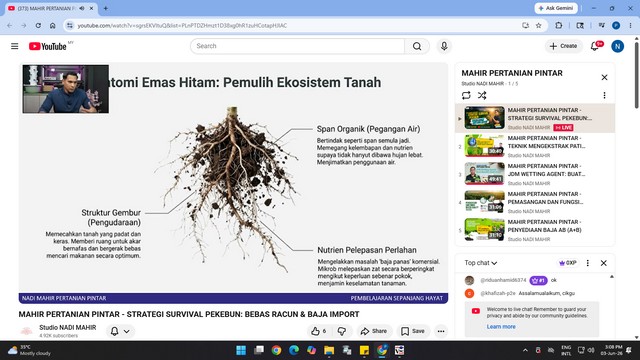Mute the tab via speaker icon
640x360 pixels.
pyautogui.click(x=82, y=8)
